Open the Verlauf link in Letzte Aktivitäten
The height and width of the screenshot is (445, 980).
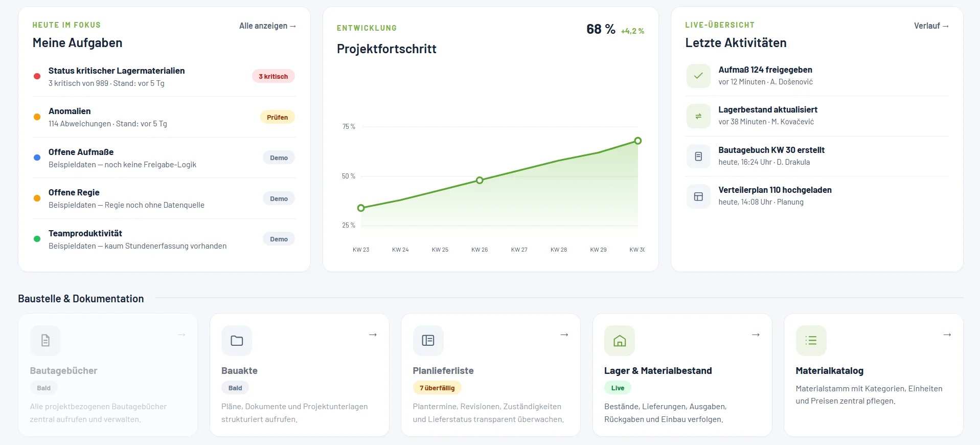(931, 26)
